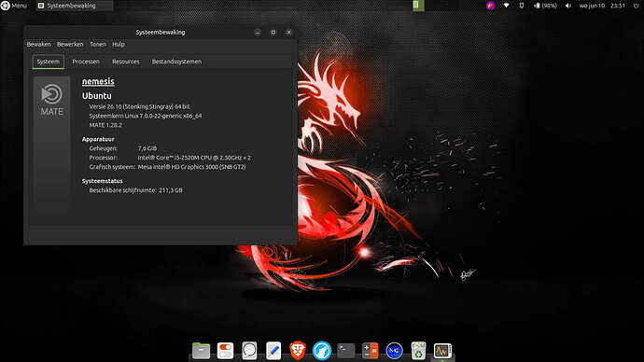Click the Systeemstatus heading
644x362 pixels.
tap(103, 181)
